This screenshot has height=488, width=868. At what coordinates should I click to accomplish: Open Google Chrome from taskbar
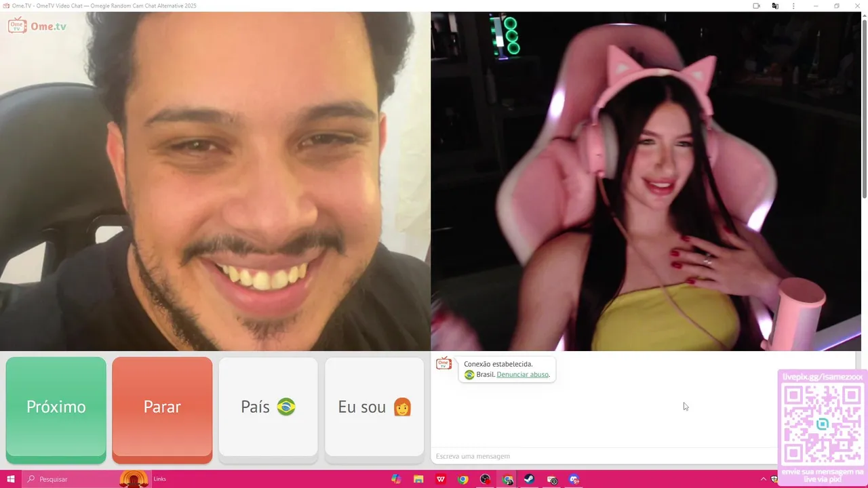462,479
